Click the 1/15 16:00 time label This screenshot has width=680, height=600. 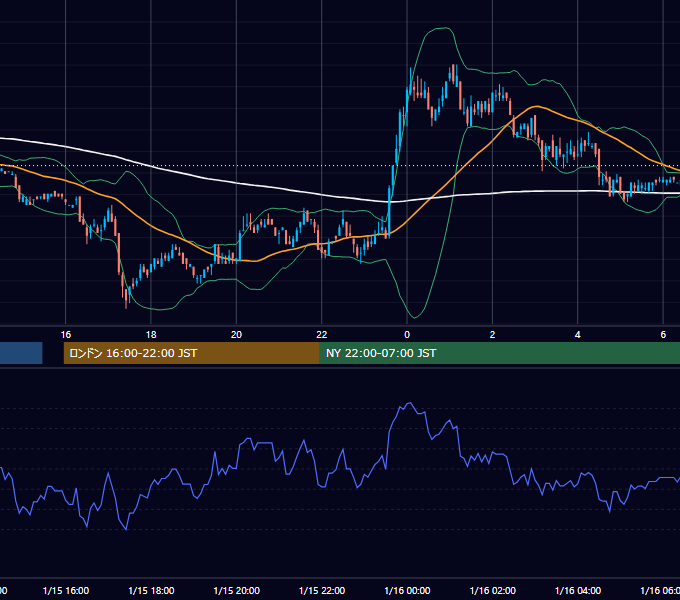pyautogui.click(x=66, y=590)
